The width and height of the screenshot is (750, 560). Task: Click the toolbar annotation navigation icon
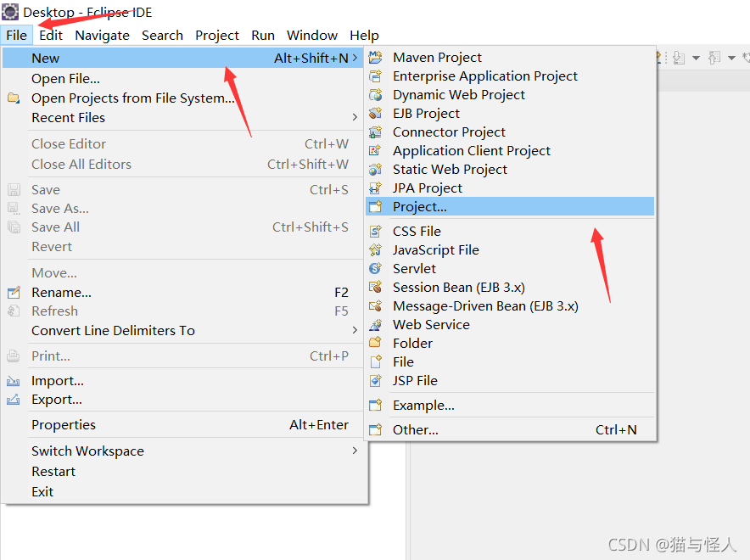[680, 59]
